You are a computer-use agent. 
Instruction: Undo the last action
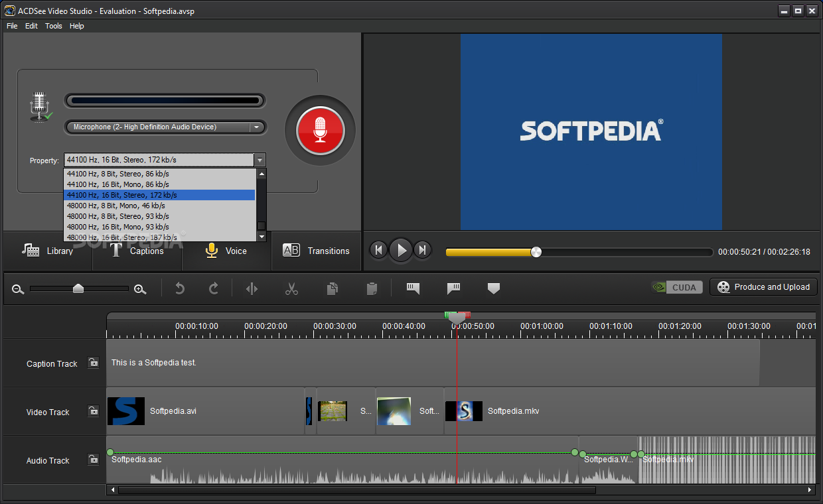pos(179,288)
